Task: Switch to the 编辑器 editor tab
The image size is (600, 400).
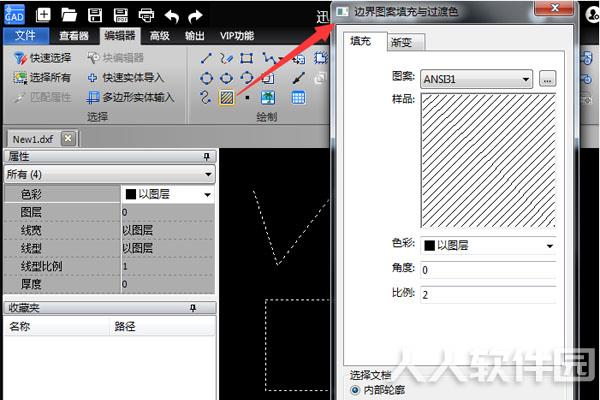Action: pyautogui.click(x=120, y=36)
